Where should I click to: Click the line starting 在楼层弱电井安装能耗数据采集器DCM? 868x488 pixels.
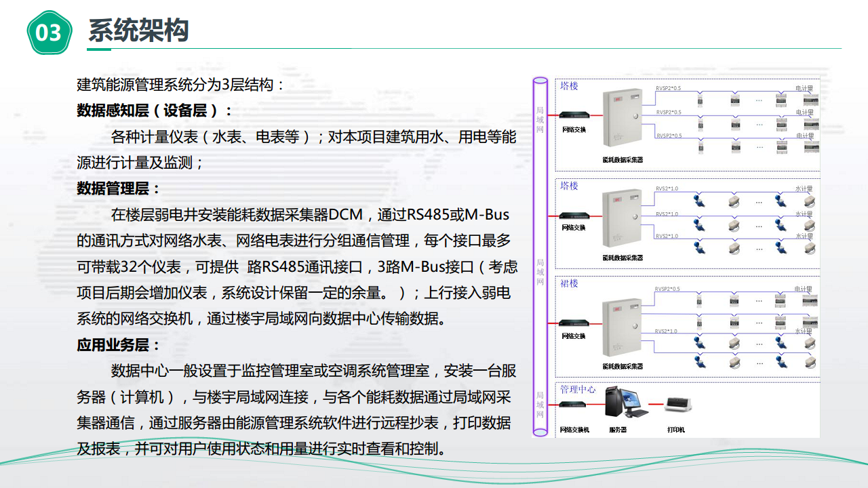pyautogui.click(x=310, y=215)
